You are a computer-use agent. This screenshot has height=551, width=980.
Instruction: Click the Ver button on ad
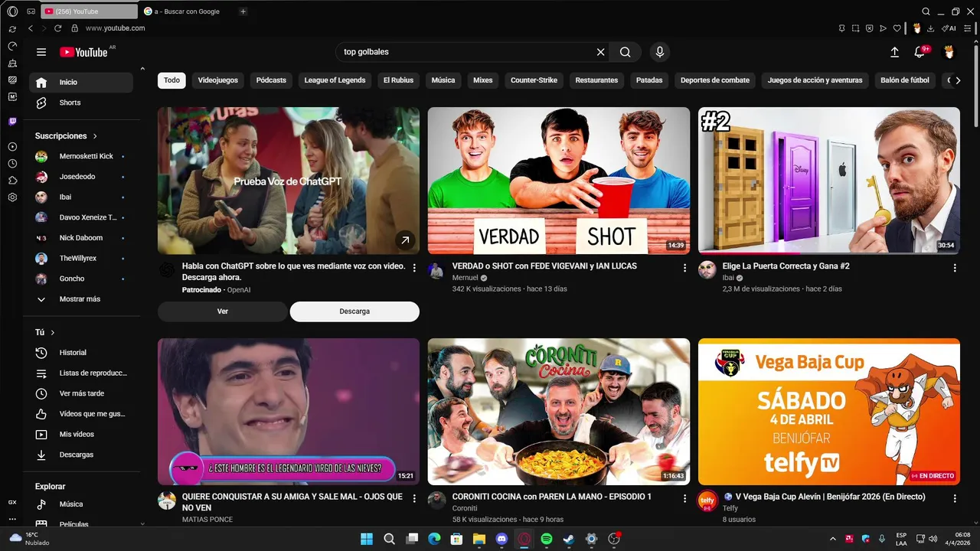(x=223, y=311)
